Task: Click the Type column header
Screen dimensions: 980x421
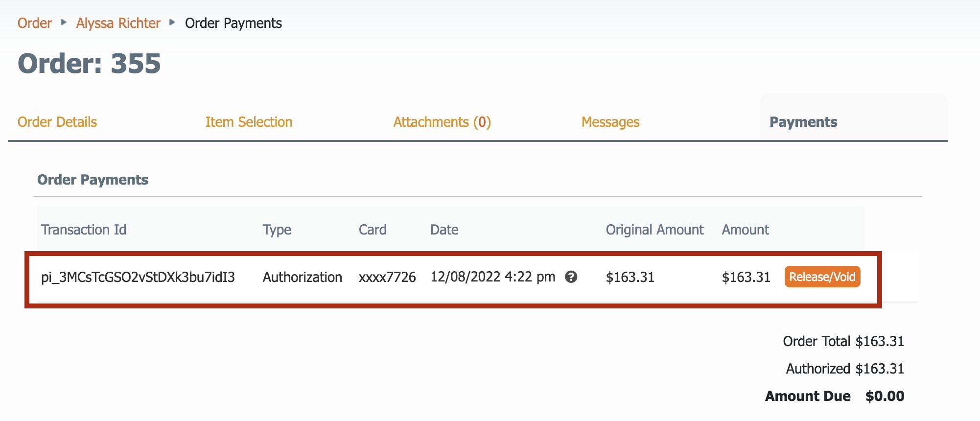Action: pos(277,230)
